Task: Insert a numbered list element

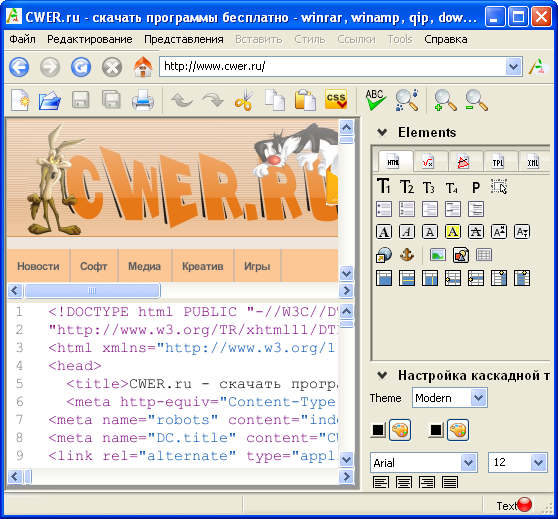Action: click(x=407, y=209)
